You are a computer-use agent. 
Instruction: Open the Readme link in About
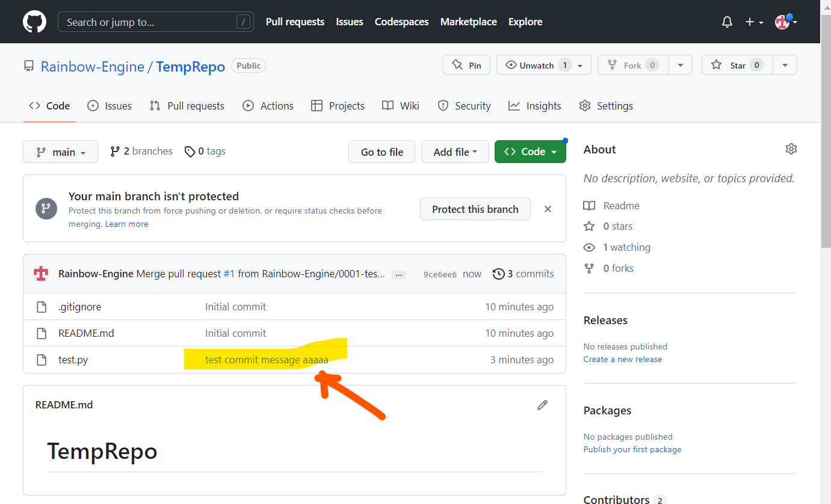coord(612,206)
